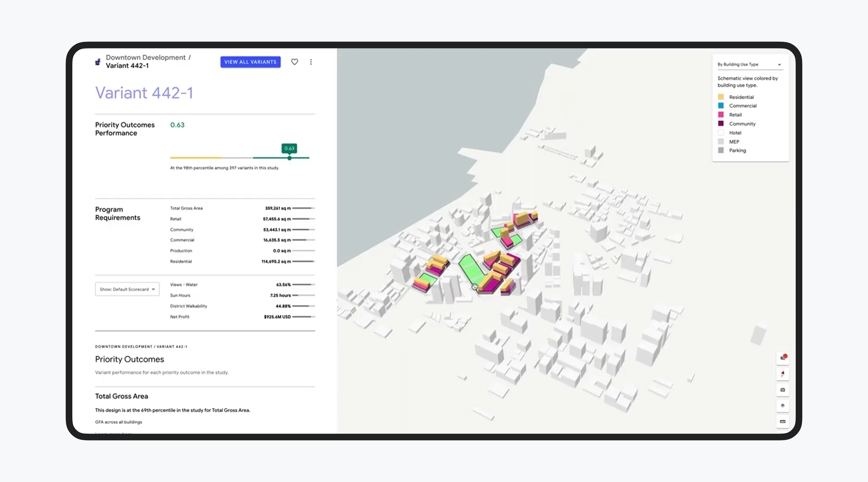This screenshot has width=868, height=482.
Task: Expand the Show: Default Scorecard selector
Action: click(127, 289)
